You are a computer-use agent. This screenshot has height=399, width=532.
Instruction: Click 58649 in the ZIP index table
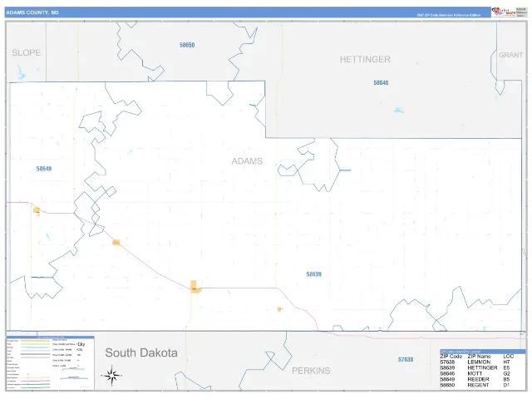pos(447,380)
